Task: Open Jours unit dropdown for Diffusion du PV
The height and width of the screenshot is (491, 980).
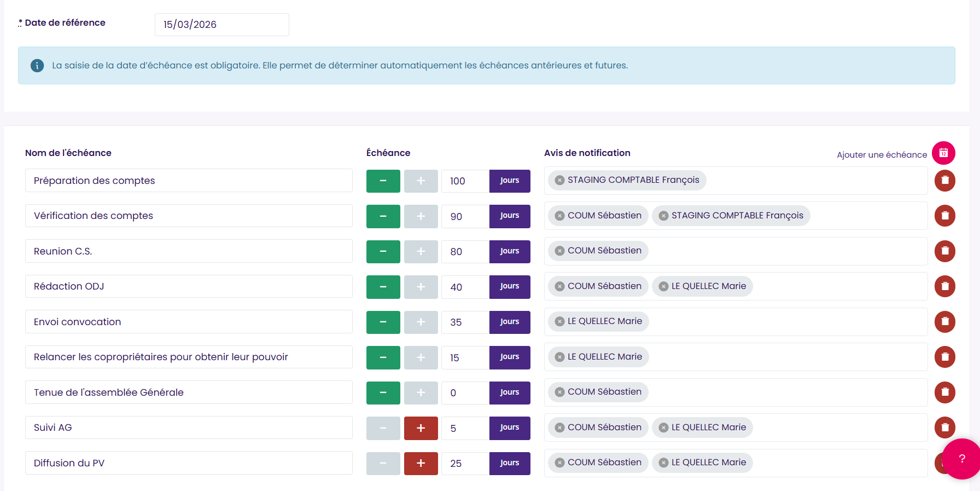Action: click(510, 464)
